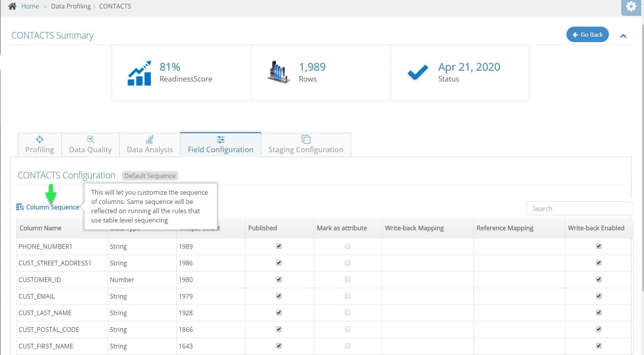Disable Write-back Enabled for CUST_EMAIL

pyautogui.click(x=599, y=296)
